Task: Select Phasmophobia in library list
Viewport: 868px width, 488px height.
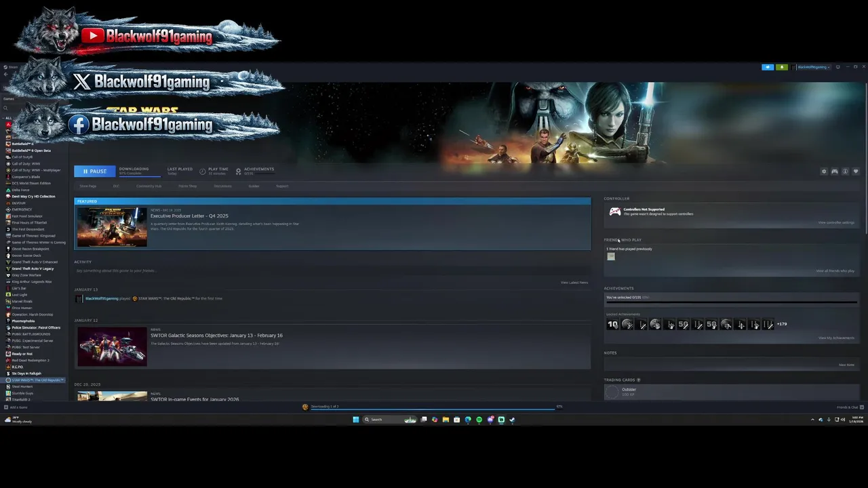Action: click(24, 321)
